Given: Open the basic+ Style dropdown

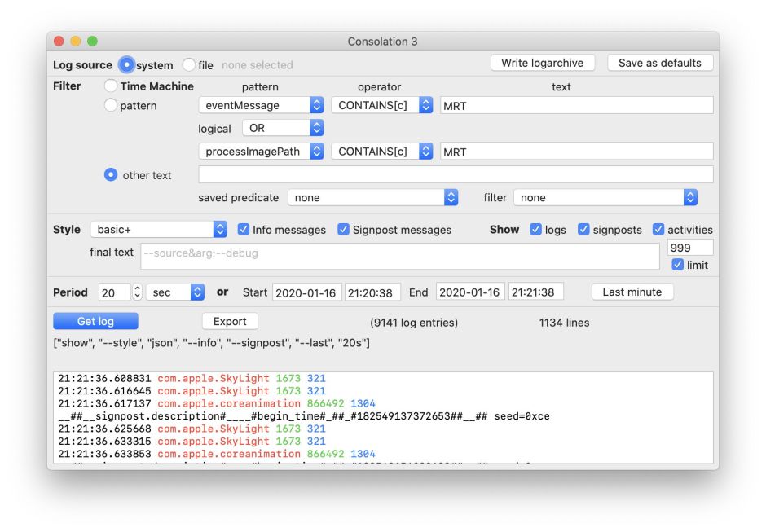Looking at the screenshot, I should pos(158,230).
